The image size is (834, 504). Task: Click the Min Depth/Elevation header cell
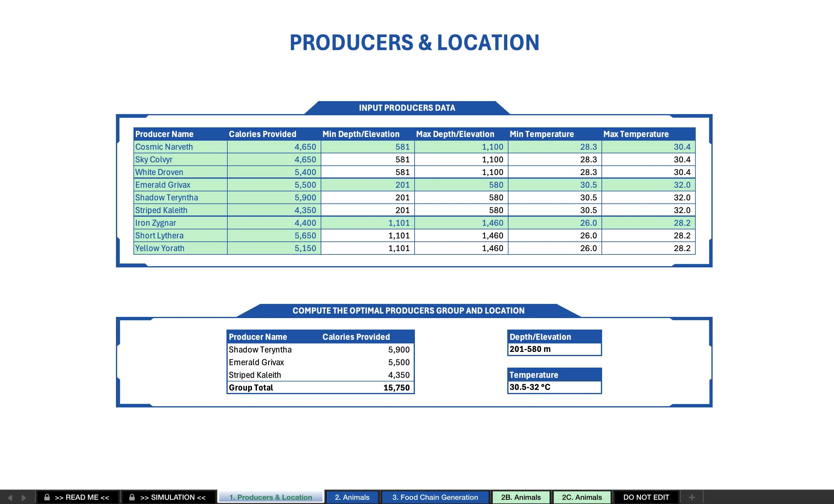click(x=367, y=134)
